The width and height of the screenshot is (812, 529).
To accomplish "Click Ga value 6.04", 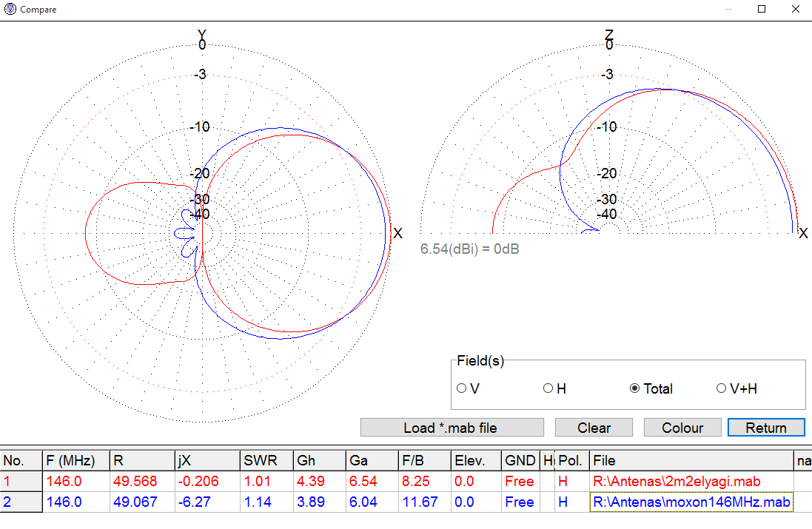I will 372,502.
